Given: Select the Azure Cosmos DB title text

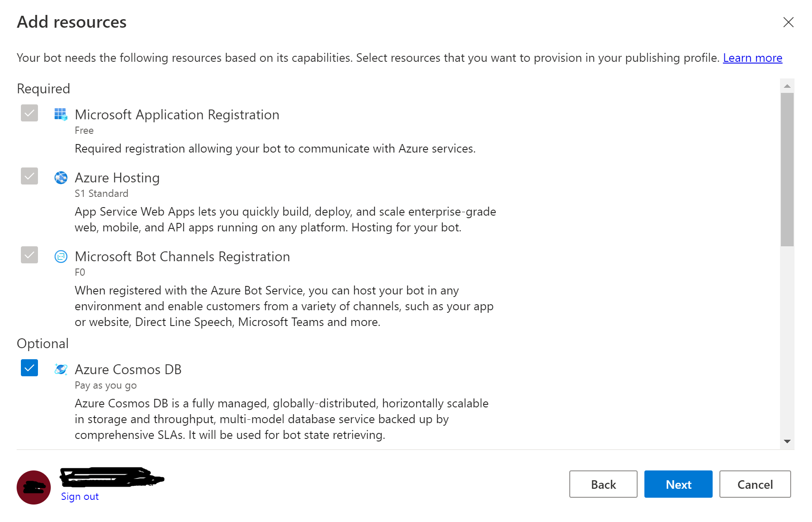Looking at the screenshot, I should coord(128,369).
